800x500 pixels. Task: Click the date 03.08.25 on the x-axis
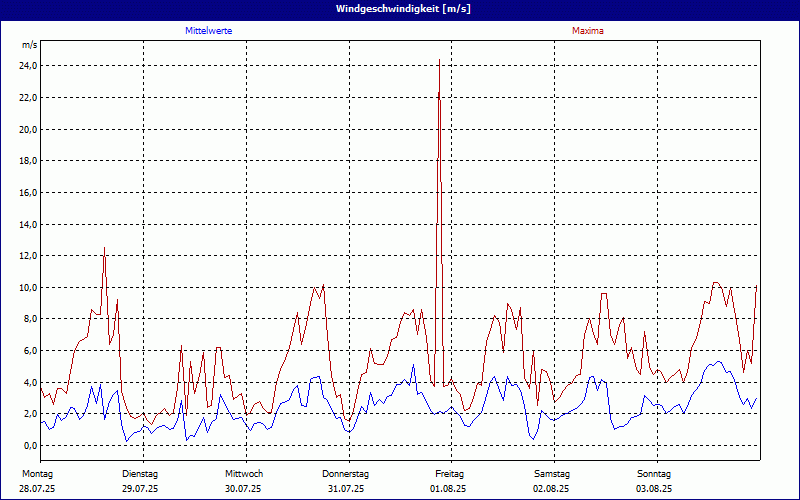coord(654,489)
